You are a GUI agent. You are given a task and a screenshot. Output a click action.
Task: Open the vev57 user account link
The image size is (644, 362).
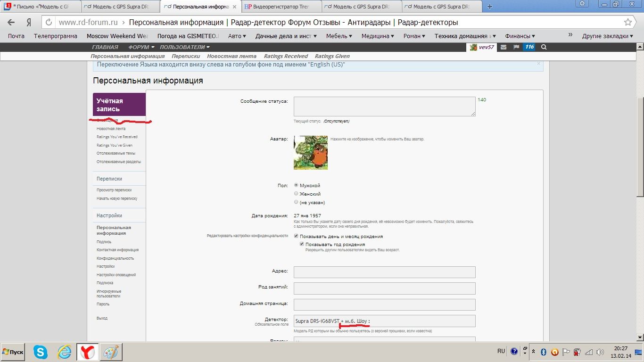482,47
